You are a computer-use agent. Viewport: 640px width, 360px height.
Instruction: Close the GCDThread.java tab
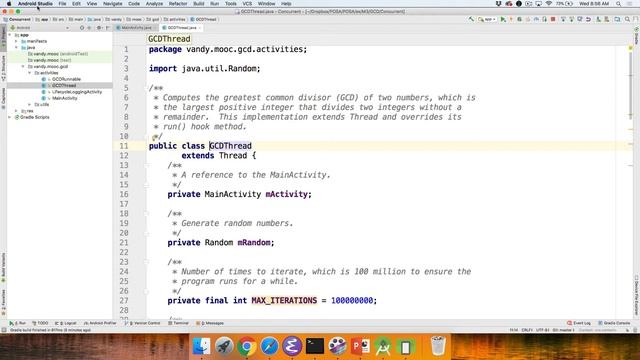tap(200, 28)
